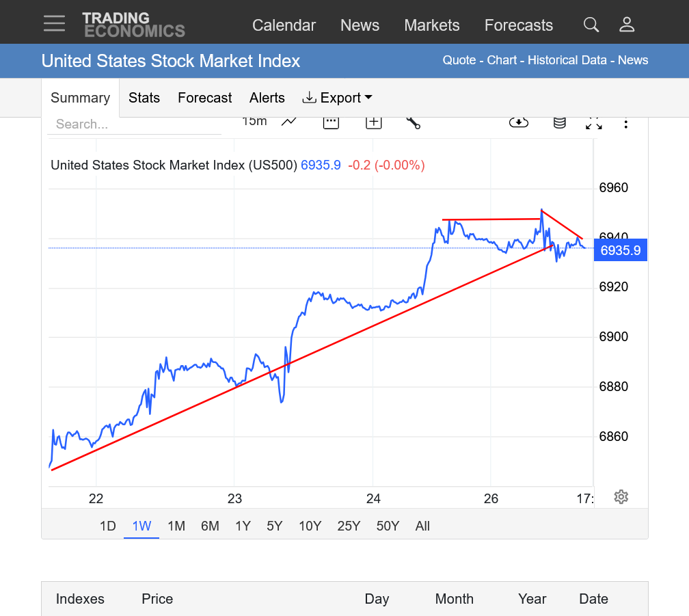Toggle fullscreen chart view

tap(593, 123)
